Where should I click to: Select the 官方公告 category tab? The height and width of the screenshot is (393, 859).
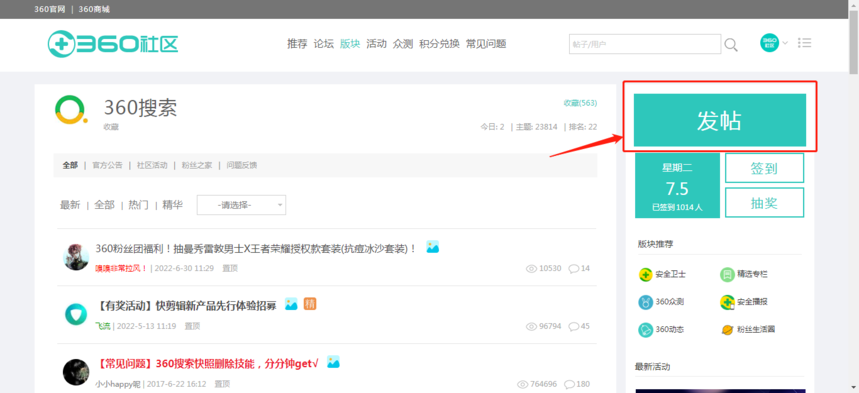click(x=107, y=165)
